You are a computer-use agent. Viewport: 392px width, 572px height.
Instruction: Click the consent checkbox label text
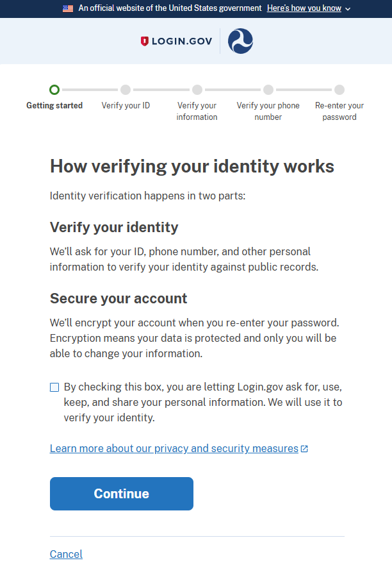(203, 402)
